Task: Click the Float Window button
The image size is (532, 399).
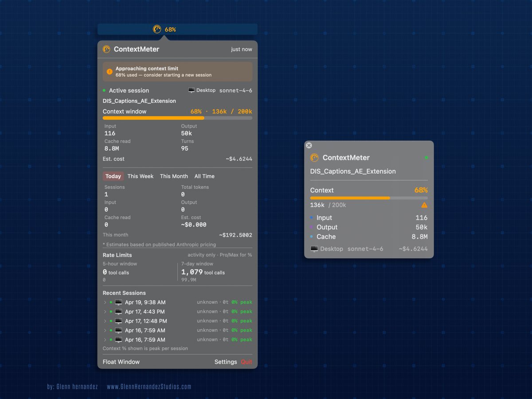Action: 121,362
